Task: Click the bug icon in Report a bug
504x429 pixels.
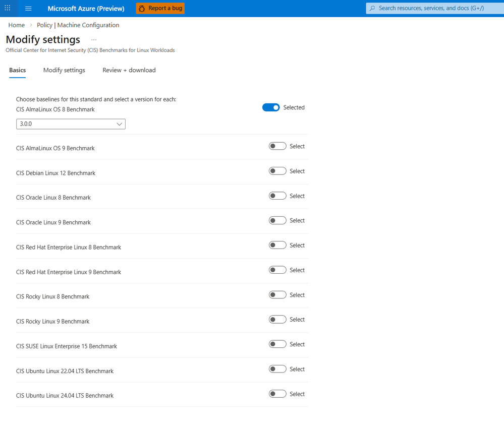Action: coord(142,9)
